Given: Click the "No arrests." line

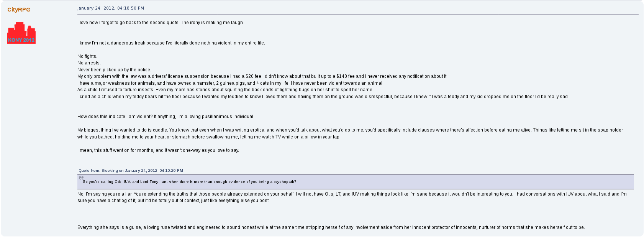Looking at the screenshot, I should tap(89, 63).
